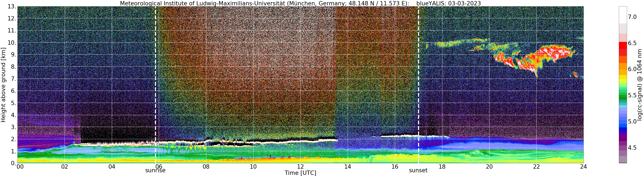Click the colorbar value '5.5'
644x177 pixels.
click(x=632, y=95)
